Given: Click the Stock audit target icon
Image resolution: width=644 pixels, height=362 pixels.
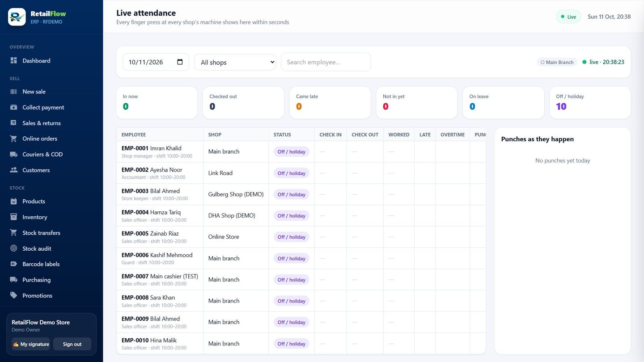Looking at the screenshot, I should point(14,248).
